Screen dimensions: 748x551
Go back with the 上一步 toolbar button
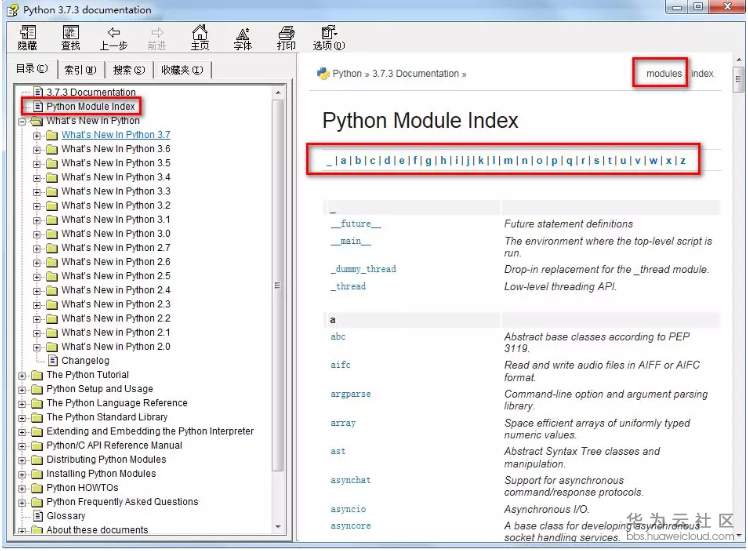click(x=114, y=38)
